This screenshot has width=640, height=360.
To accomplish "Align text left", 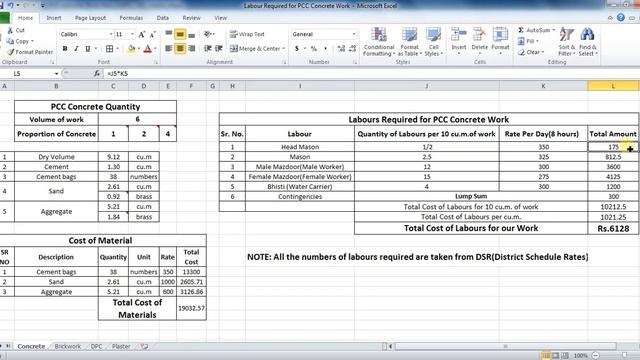I will 169,49.
